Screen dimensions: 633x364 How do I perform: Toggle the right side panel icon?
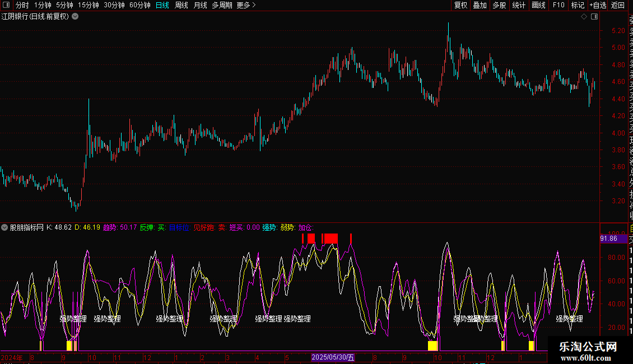point(594,17)
